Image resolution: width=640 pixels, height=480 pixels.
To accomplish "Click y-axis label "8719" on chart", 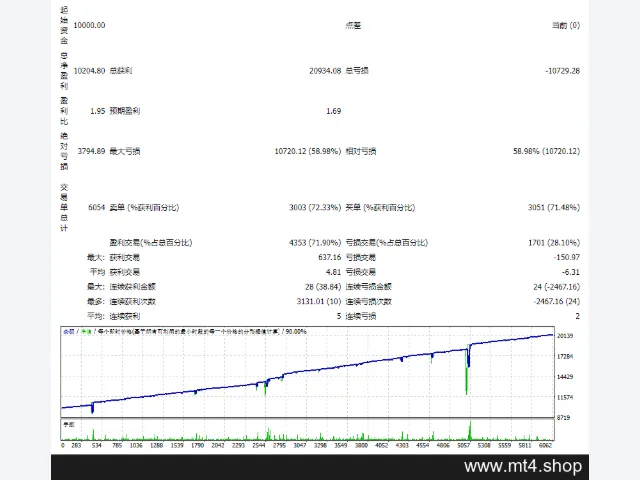I will pos(563,418).
